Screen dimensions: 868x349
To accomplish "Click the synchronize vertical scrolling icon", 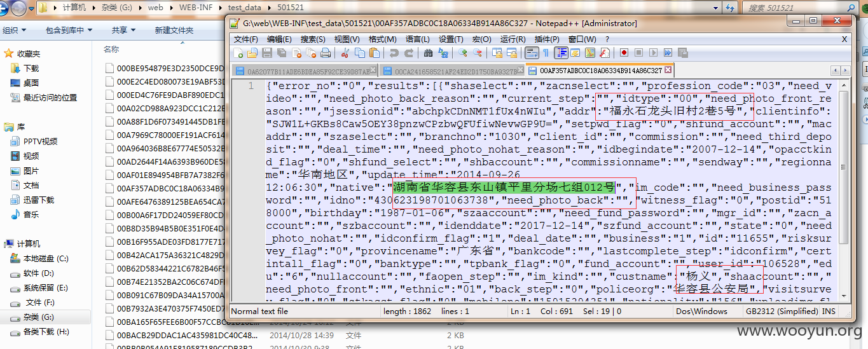I will (497, 53).
